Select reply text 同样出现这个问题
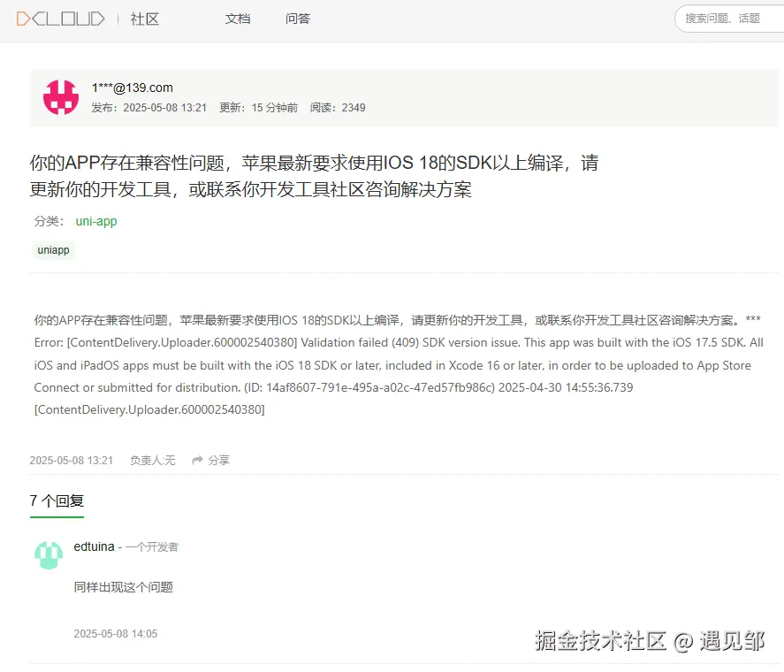The width and height of the screenshot is (784, 672). pos(124,587)
